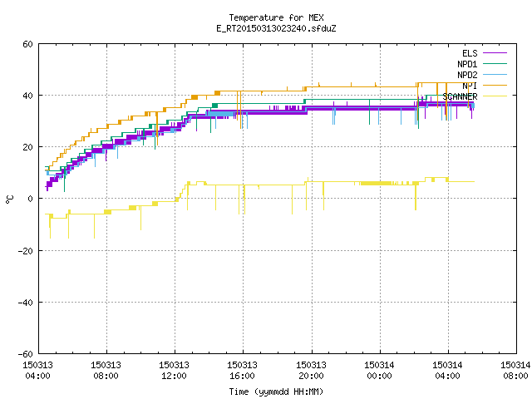Click the chart title 'Temperature for MEX'
Screen dimensions: 532x399
(276, 17)
